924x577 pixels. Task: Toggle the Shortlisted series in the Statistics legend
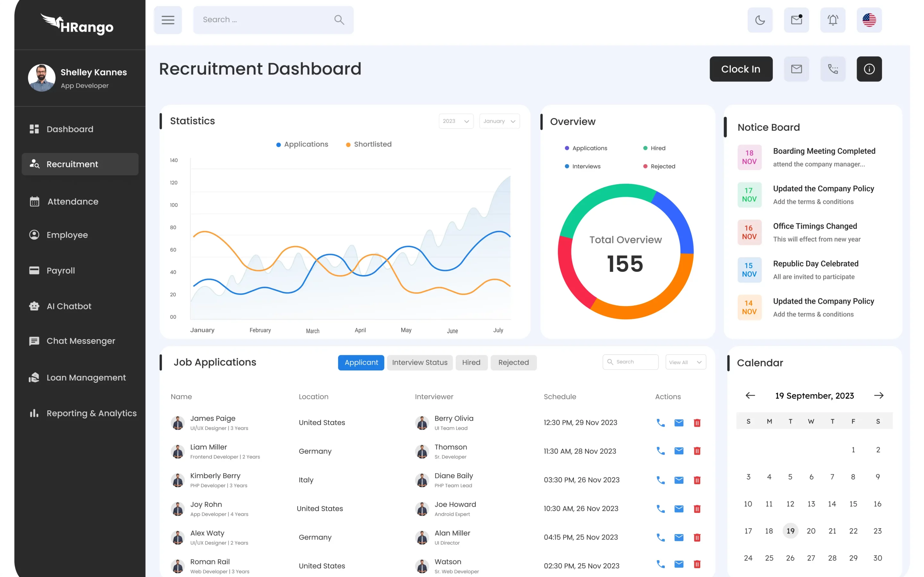coord(368,144)
